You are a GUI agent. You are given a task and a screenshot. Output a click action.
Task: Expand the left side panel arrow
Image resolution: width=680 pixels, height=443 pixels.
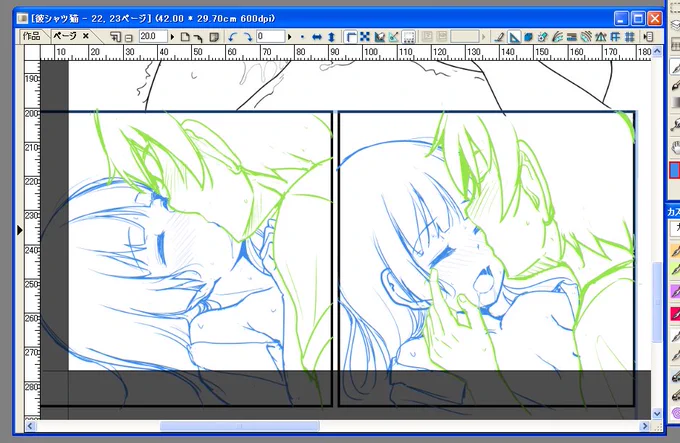(x=20, y=230)
